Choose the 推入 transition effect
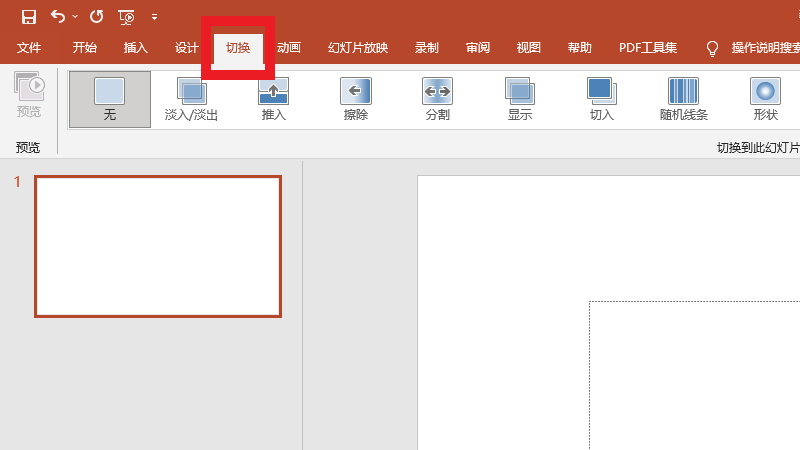Screen dimensions: 800x450 [273, 99]
